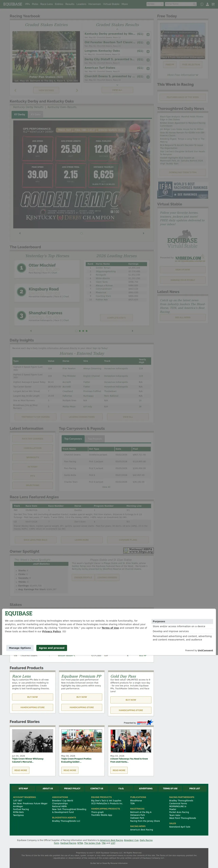Expand the Derby City Distaff S. result row
The image size is (218, 868).
(x=148, y=60)
